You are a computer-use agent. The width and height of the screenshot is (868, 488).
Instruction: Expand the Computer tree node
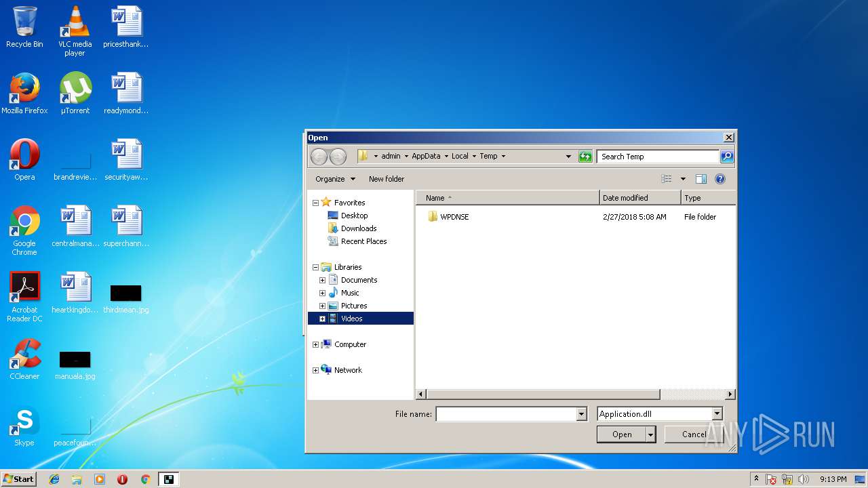tap(315, 344)
